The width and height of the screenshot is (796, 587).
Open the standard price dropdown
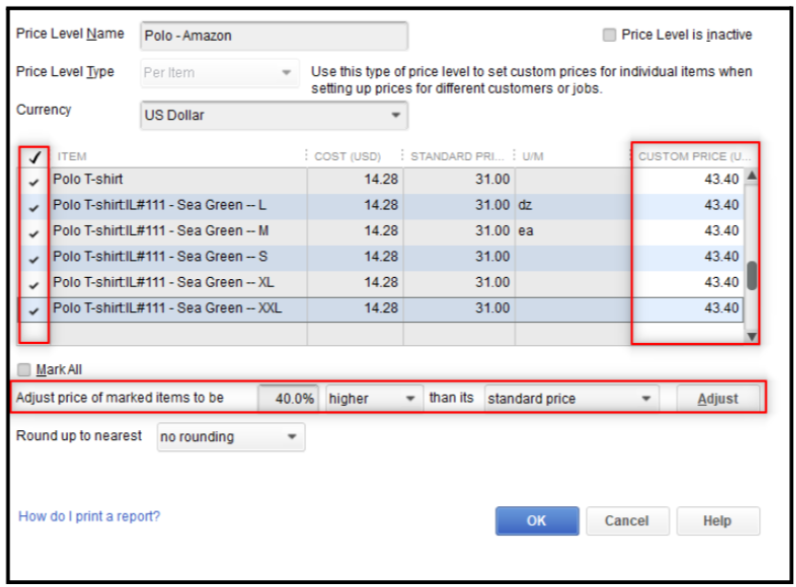pos(572,398)
